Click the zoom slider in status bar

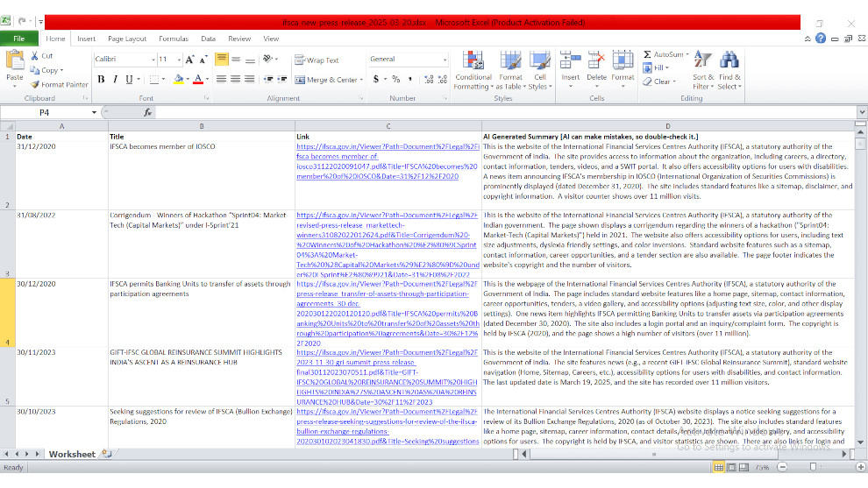[x=813, y=468]
